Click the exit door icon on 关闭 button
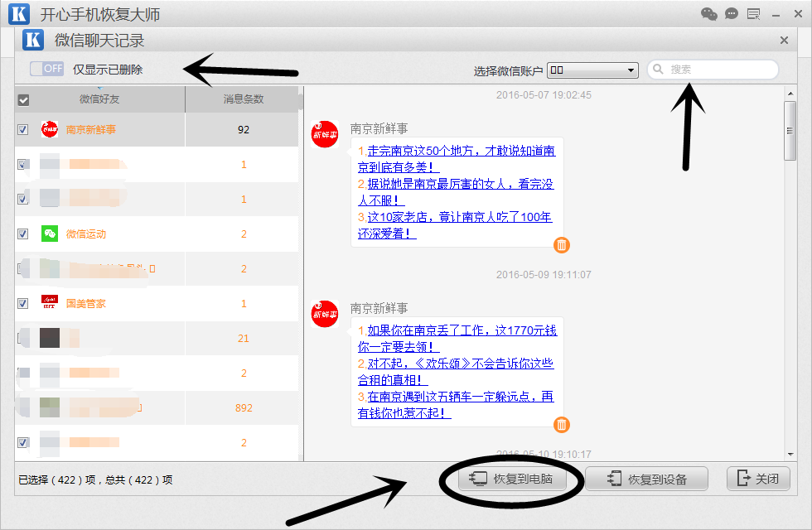 point(743,479)
